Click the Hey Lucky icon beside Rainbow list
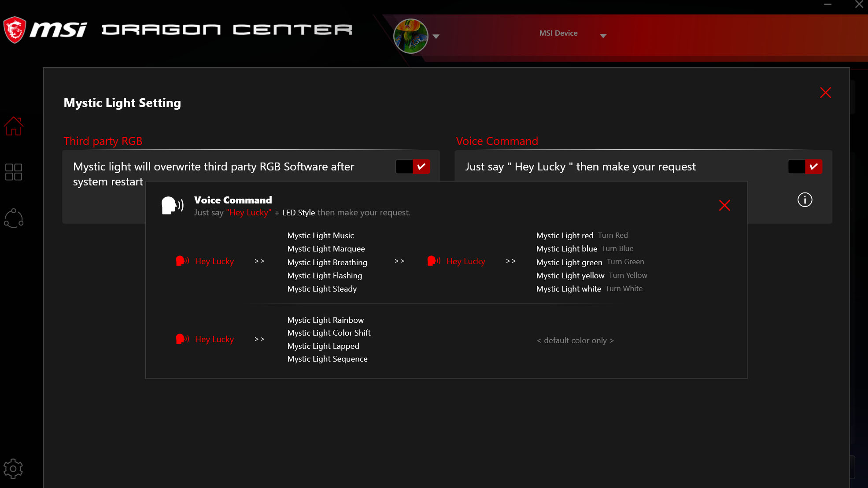868x488 pixels. pyautogui.click(x=182, y=339)
